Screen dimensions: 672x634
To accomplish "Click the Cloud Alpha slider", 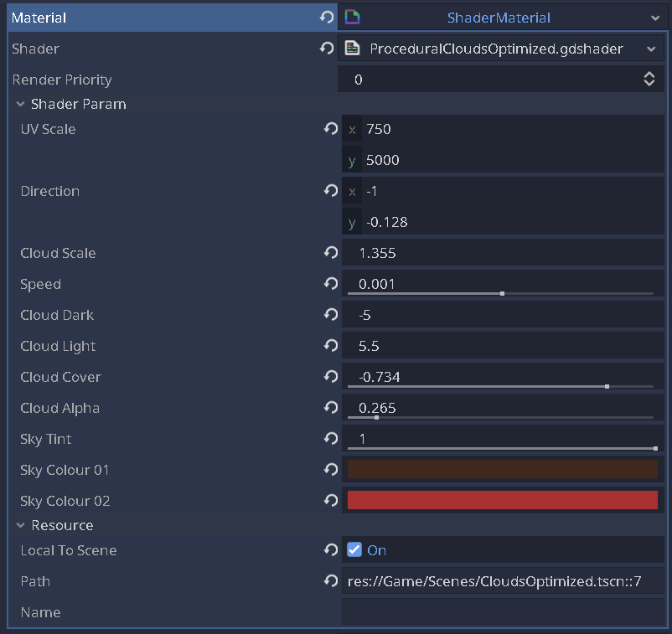I will (500, 416).
